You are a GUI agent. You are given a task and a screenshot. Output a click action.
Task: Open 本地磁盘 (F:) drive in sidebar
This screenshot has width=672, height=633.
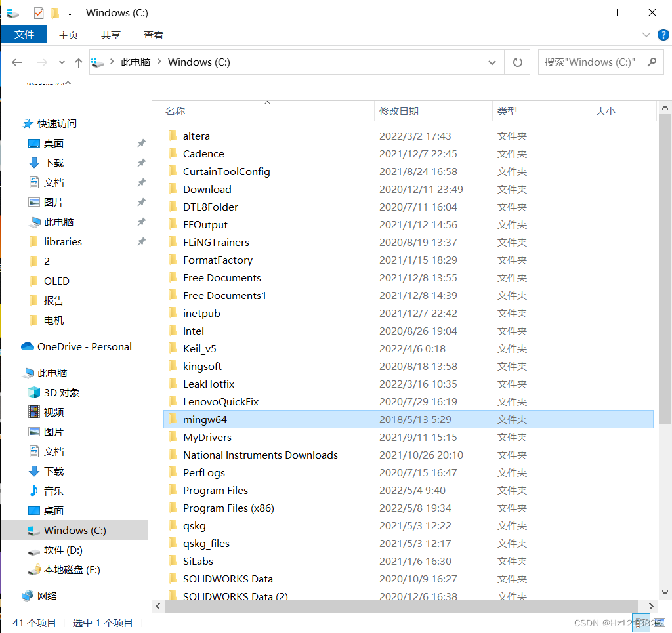tap(72, 570)
